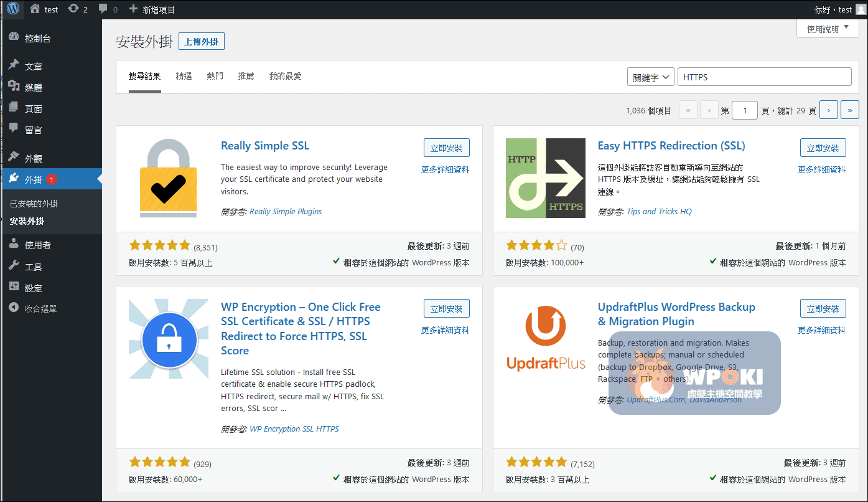This screenshot has width=868, height=502.
Task: Open 媒體 media library in sidebar
Action: [33, 88]
